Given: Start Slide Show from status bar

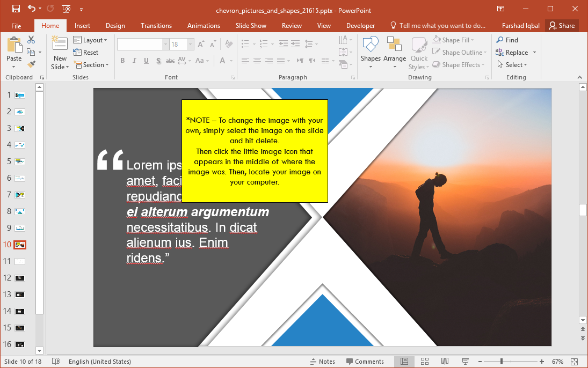Looking at the screenshot, I should click(x=466, y=362).
